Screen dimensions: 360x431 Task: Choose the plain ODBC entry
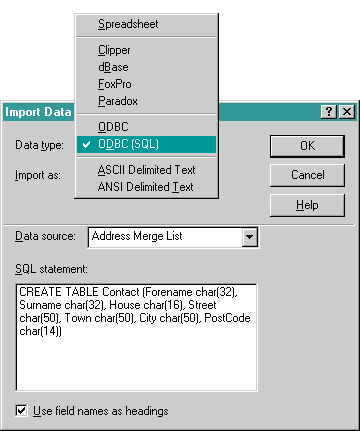146,127
